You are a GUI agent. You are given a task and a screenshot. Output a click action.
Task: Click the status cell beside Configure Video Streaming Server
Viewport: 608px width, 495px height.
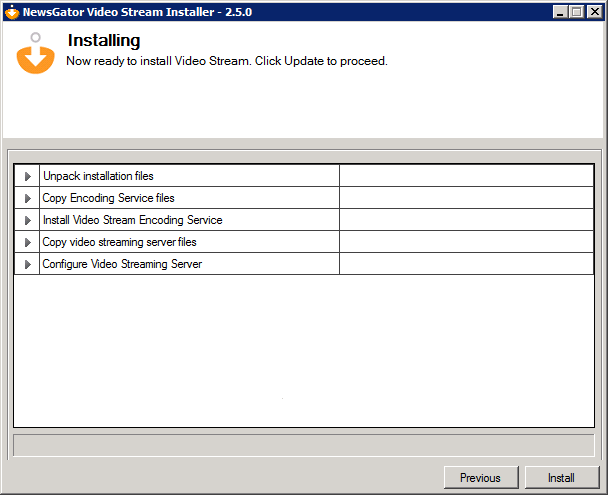466,264
